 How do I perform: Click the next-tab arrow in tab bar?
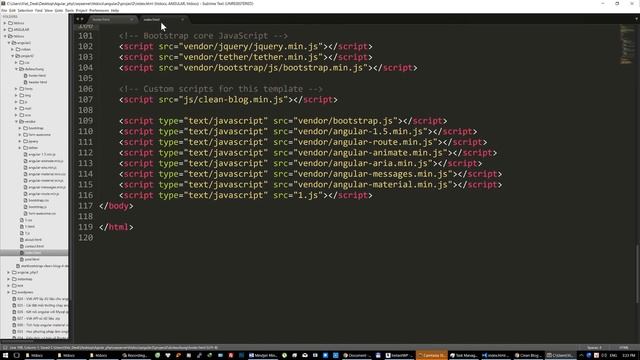pos(82,19)
